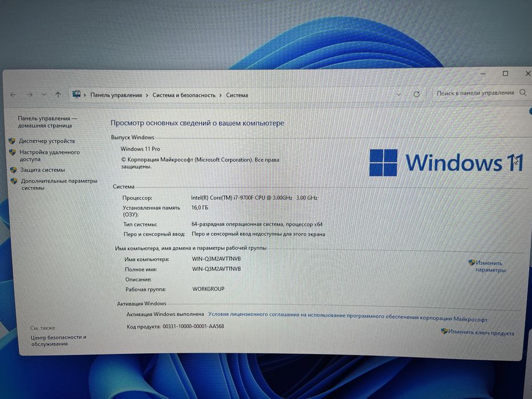Click 'Активация Windows выполнена' text
The height and width of the screenshot is (399, 532).
pyautogui.click(x=165, y=314)
